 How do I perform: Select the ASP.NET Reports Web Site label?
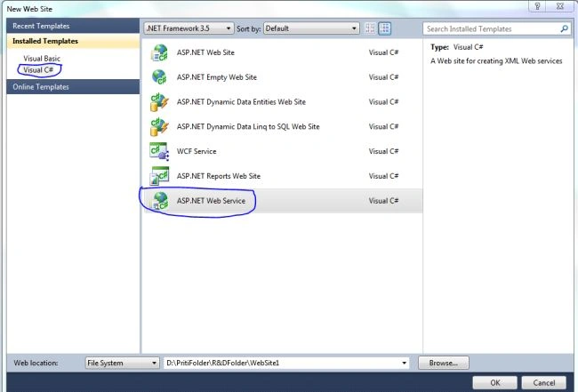pyautogui.click(x=219, y=176)
